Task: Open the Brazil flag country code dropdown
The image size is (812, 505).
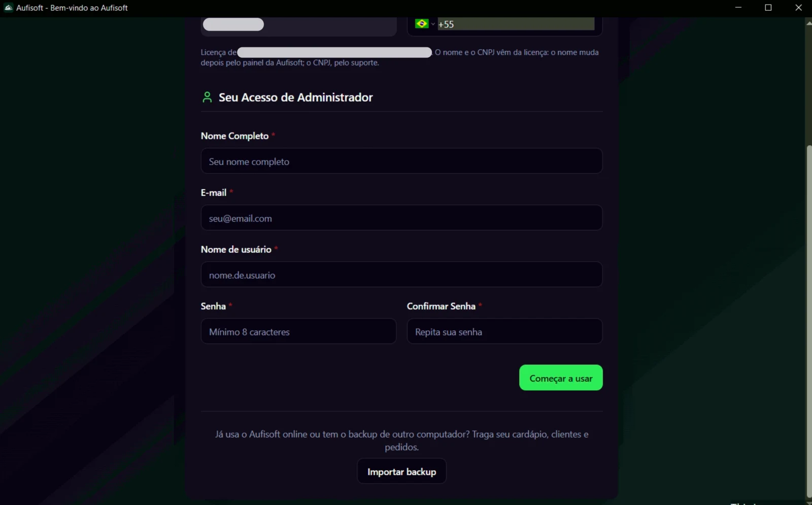Action: (x=425, y=24)
